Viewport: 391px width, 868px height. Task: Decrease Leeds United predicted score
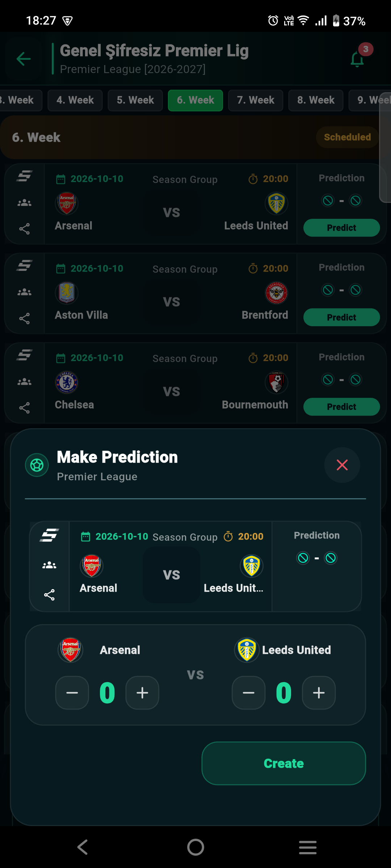coord(248,693)
